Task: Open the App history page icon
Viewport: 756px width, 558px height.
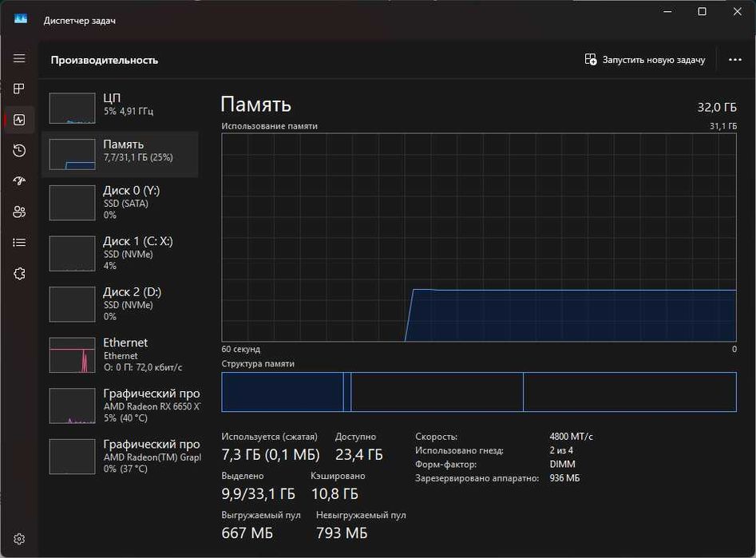Action: pyautogui.click(x=19, y=150)
